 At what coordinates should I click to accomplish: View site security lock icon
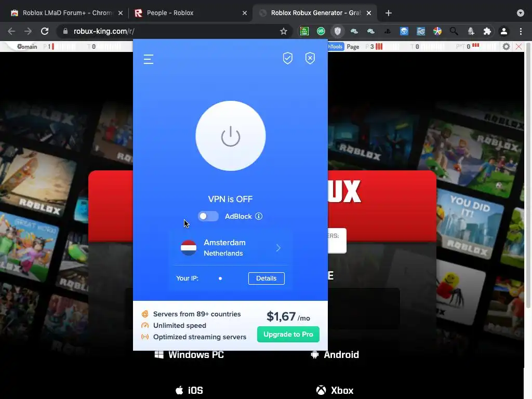65,31
